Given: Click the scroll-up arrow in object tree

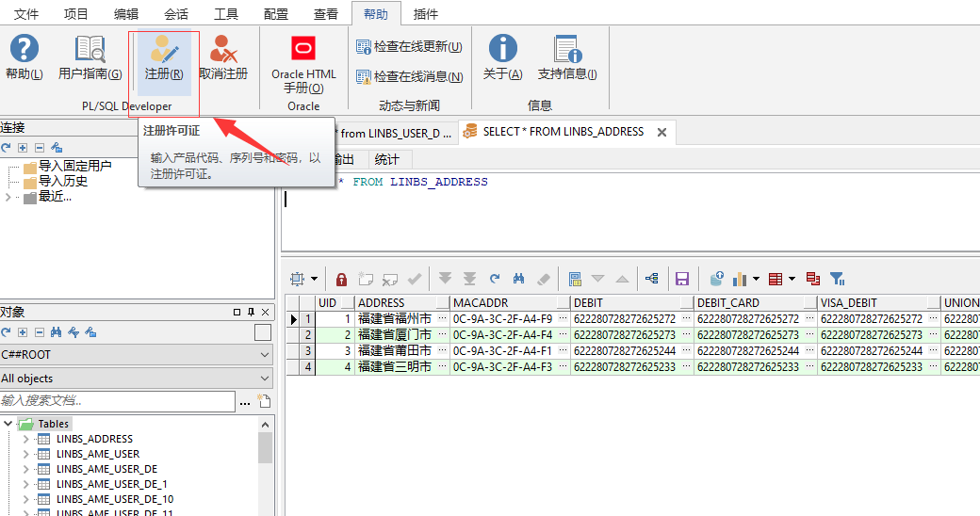Looking at the screenshot, I should coord(265,425).
